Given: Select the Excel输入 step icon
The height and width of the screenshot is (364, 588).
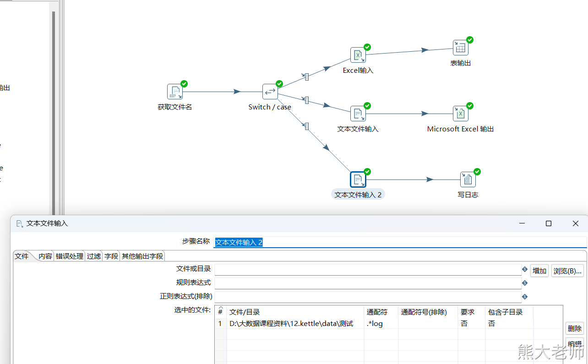Looking at the screenshot, I should (358, 55).
